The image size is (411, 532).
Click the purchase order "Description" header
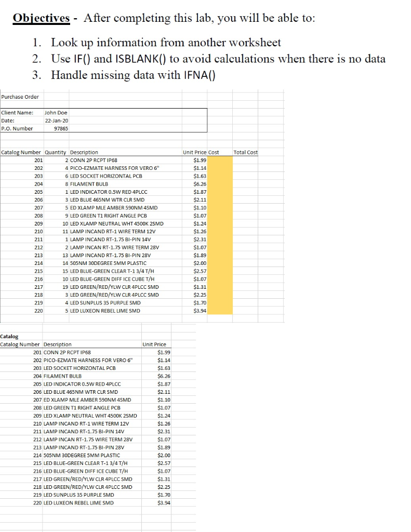pos(84,152)
